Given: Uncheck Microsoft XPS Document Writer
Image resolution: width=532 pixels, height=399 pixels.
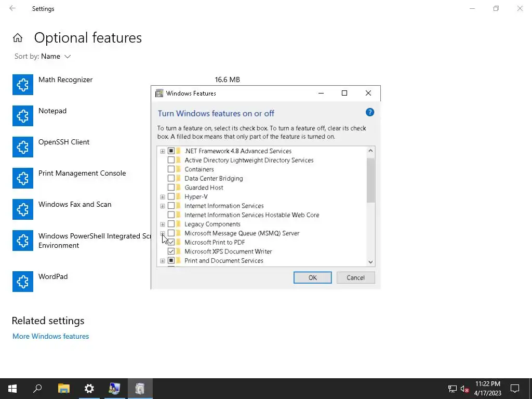Looking at the screenshot, I should [x=171, y=251].
